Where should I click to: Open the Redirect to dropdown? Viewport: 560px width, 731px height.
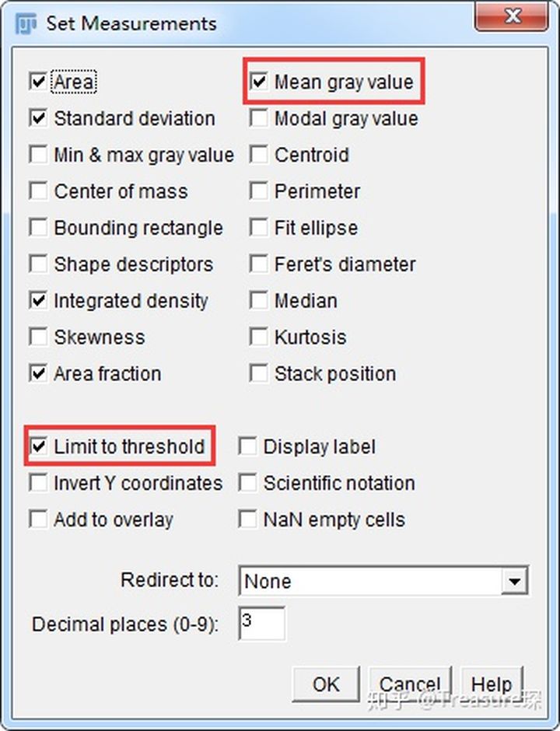383,581
